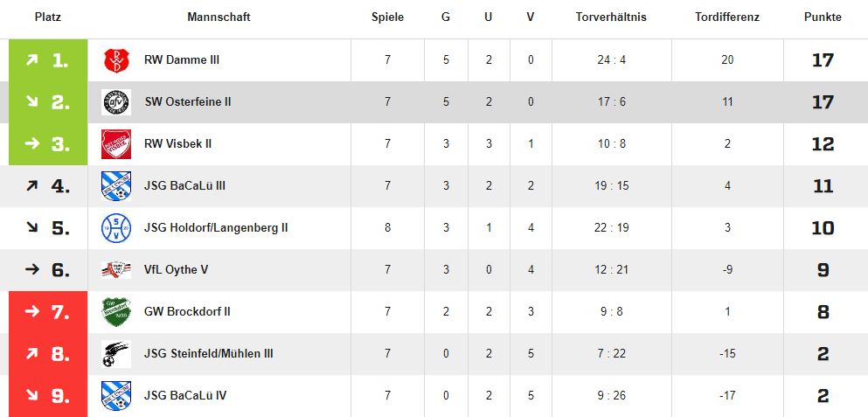Screen dimensions: 868x417
Task: Click the Torverhältnis column header
Action: pos(611,17)
